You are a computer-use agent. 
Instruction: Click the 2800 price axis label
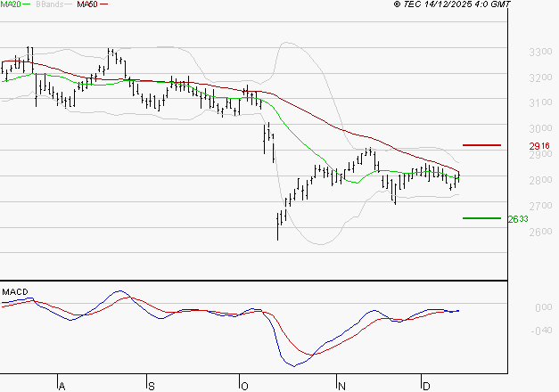pyautogui.click(x=540, y=180)
